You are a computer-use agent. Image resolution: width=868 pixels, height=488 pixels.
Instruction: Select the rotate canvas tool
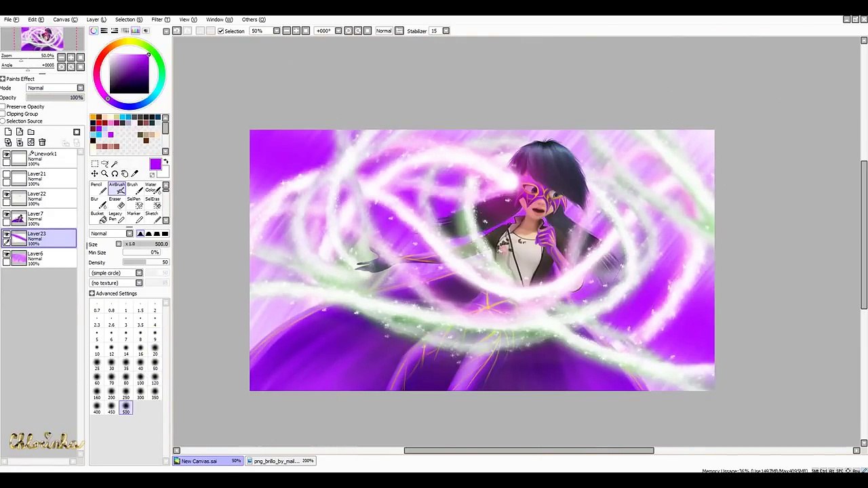[x=115, y=174]
